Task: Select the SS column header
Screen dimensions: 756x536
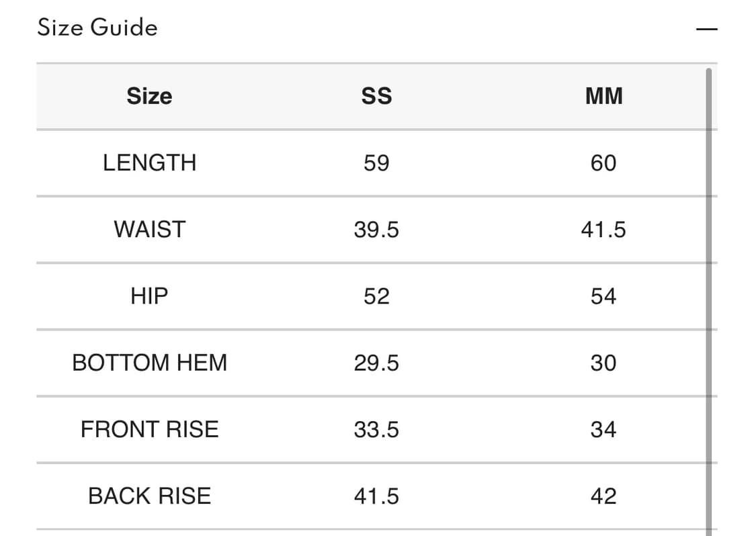Action: click(376, 96)
